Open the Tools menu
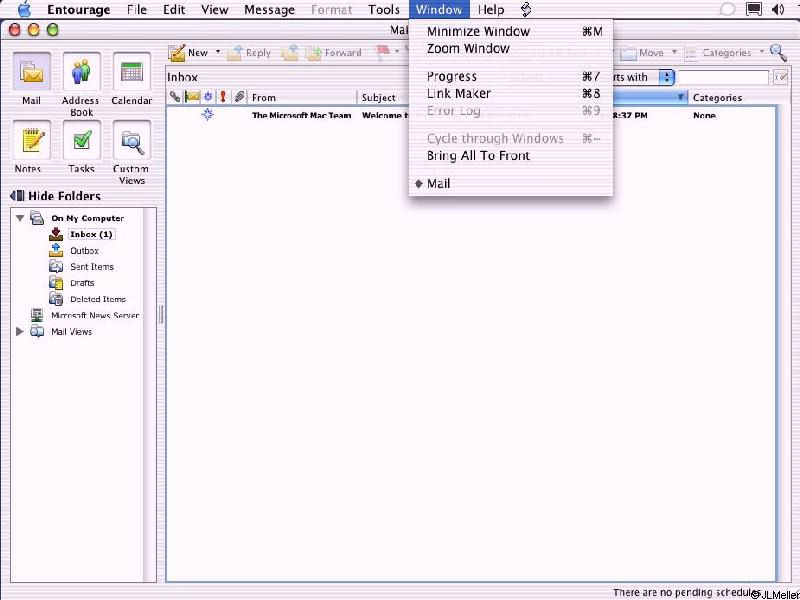The height and width of the screenshot is (600, 800). [384, 9]
